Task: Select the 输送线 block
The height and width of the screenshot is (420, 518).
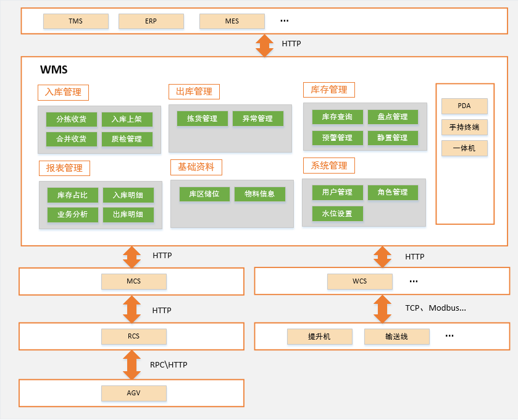Action: pos(397,337)
